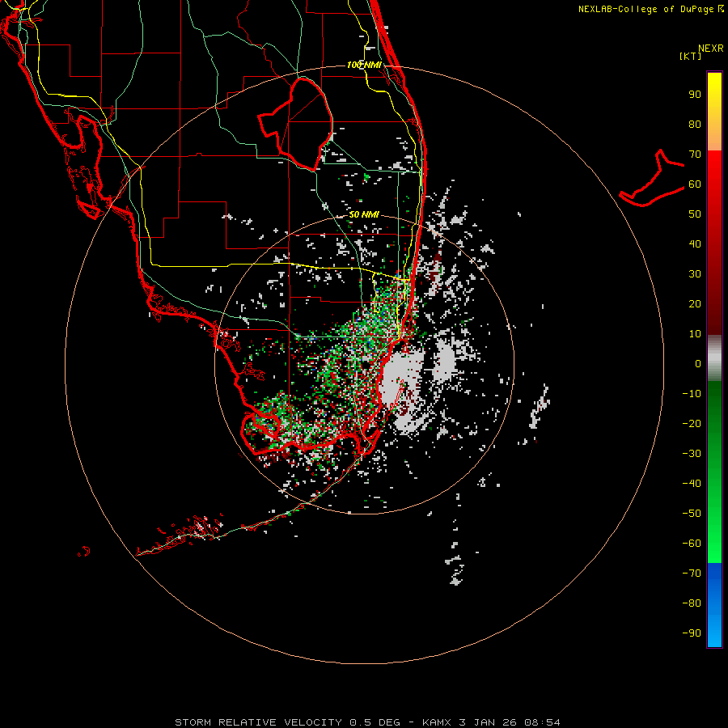Click the -50 knot scale label
This screenshot has width=728, height=728.
692,514
